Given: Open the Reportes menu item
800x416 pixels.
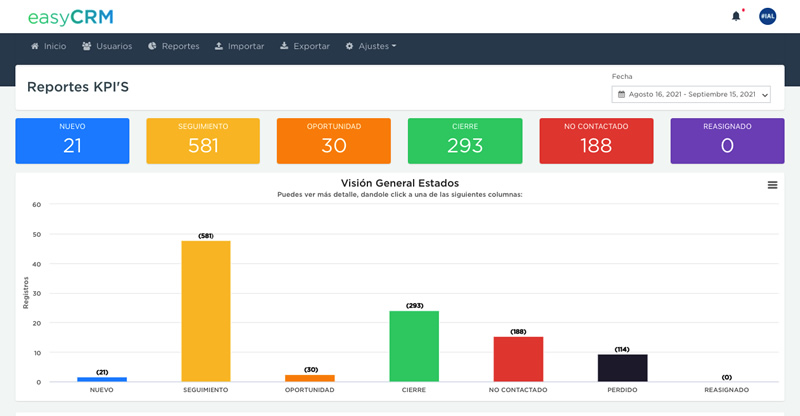Looking at the screenshot, I should [x=174, y=46].
